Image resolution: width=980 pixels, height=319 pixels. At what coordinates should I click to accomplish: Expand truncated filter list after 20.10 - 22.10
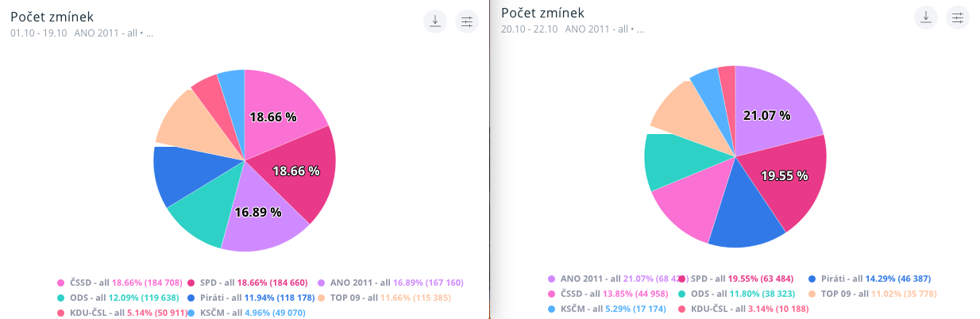click(x=640, y=29)
